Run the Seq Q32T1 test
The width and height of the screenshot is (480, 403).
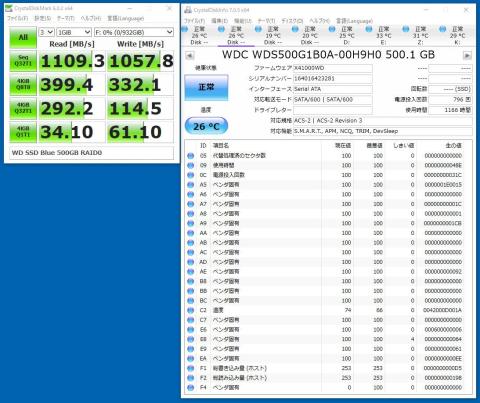click(23, 61)
